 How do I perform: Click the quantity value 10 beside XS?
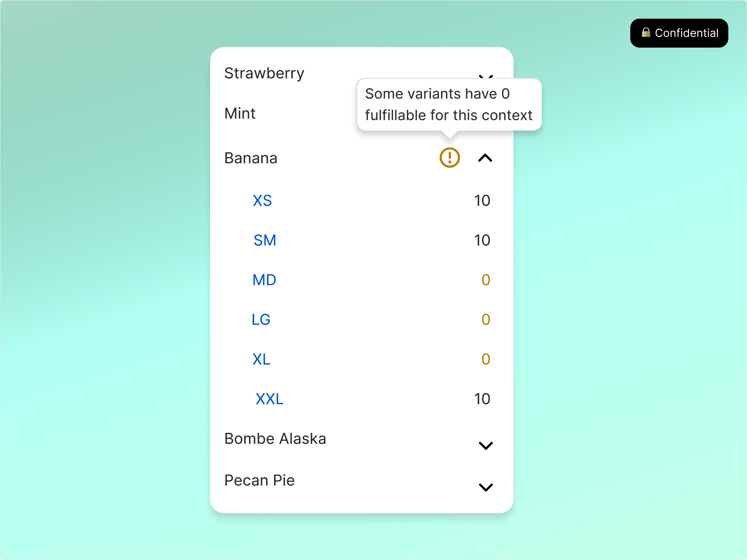[482, 200]
